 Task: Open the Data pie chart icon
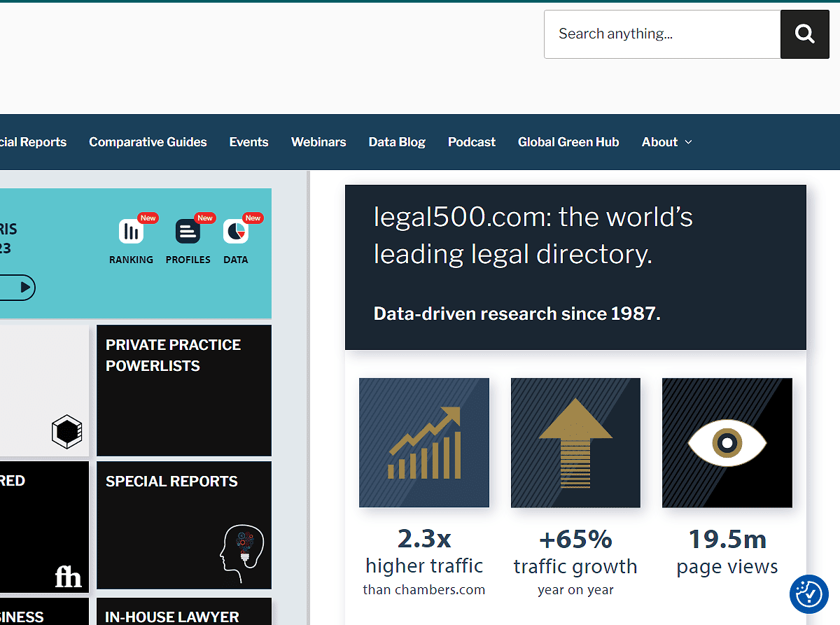pyautogui.click(x=236, y=231)
